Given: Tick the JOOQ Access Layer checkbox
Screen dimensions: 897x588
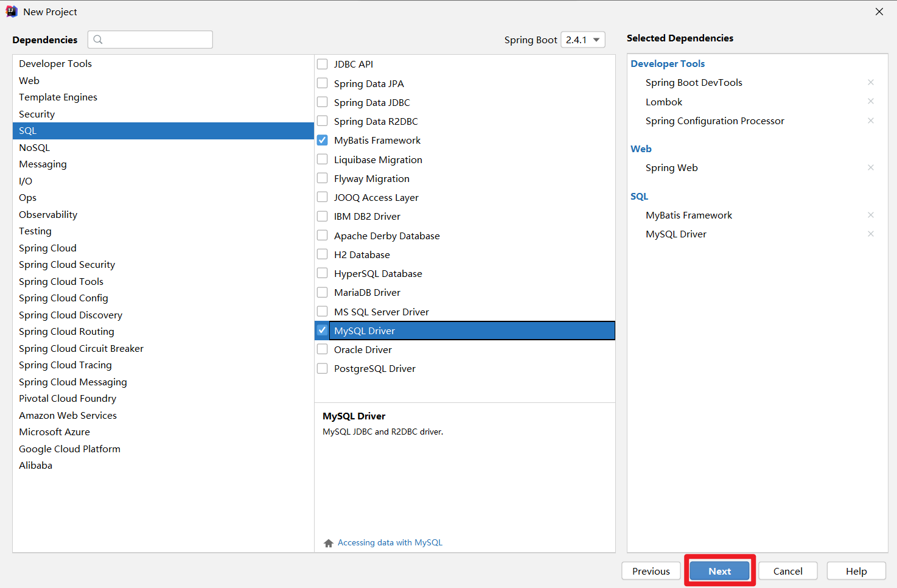Looking at the screenshot, I should (323, 197).
